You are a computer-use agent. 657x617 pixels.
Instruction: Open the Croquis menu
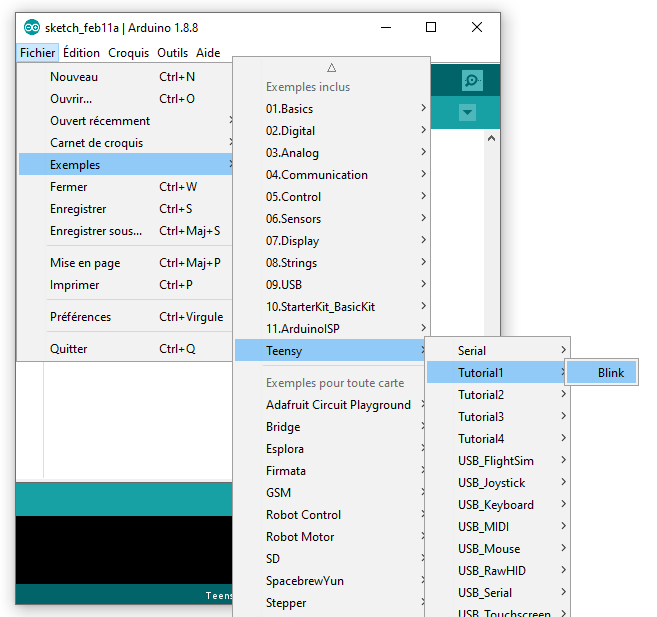click(x=128, y=53)
